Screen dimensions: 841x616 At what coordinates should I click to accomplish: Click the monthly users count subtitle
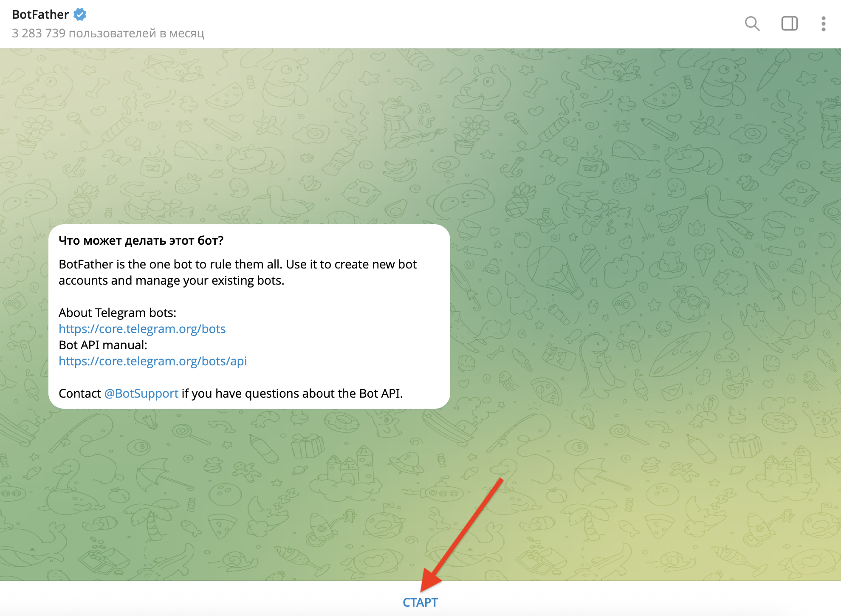tap(108, 33)
